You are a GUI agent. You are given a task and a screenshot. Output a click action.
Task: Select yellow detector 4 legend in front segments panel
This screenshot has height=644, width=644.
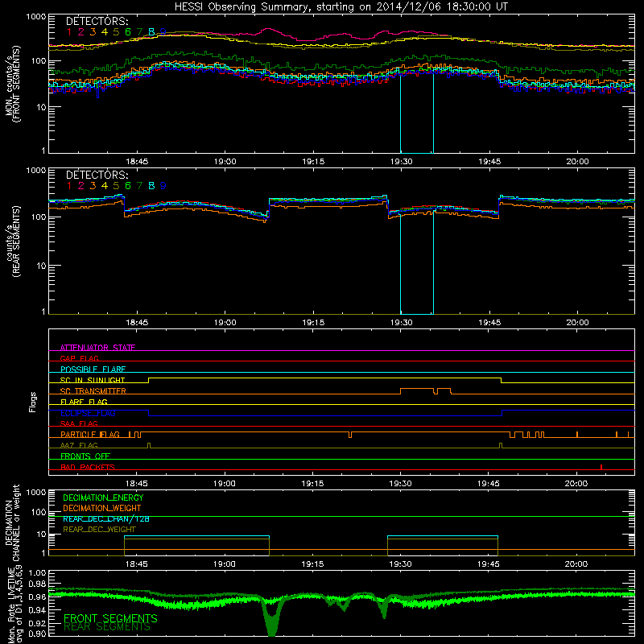105,32
